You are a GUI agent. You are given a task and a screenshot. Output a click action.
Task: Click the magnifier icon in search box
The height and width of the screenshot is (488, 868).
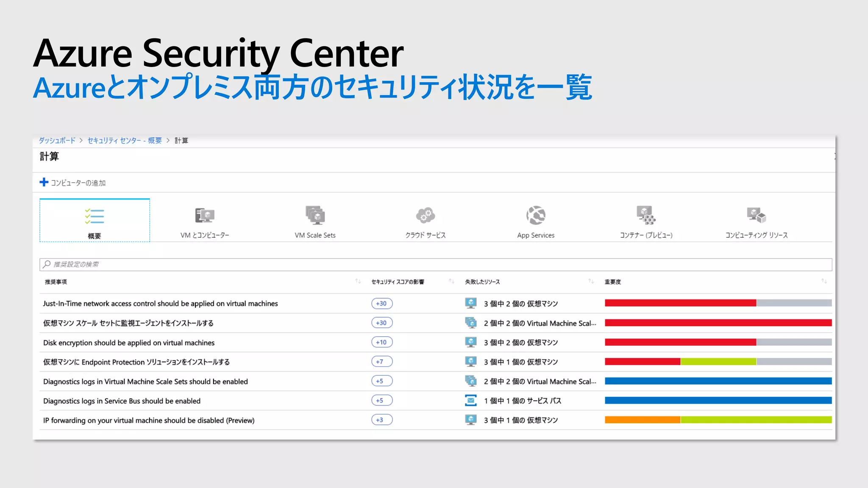[x=47, y=264]
